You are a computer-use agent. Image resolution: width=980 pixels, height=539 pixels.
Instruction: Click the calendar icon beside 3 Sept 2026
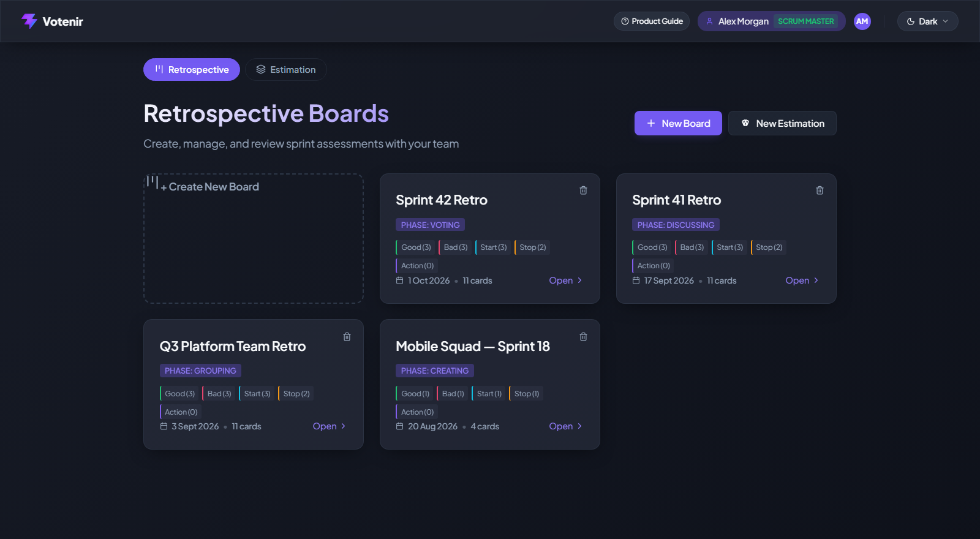click(164, 426)
